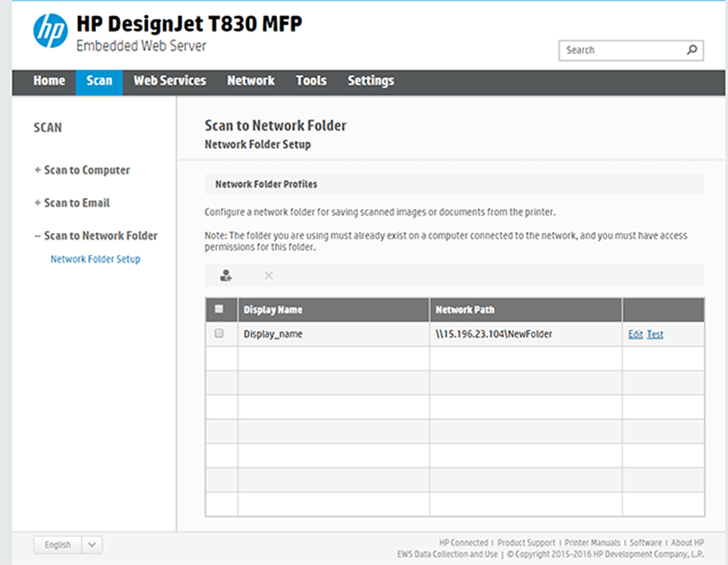Open the Home tab
This screenshot has height=565, width=728.
[x=49, y=81]
